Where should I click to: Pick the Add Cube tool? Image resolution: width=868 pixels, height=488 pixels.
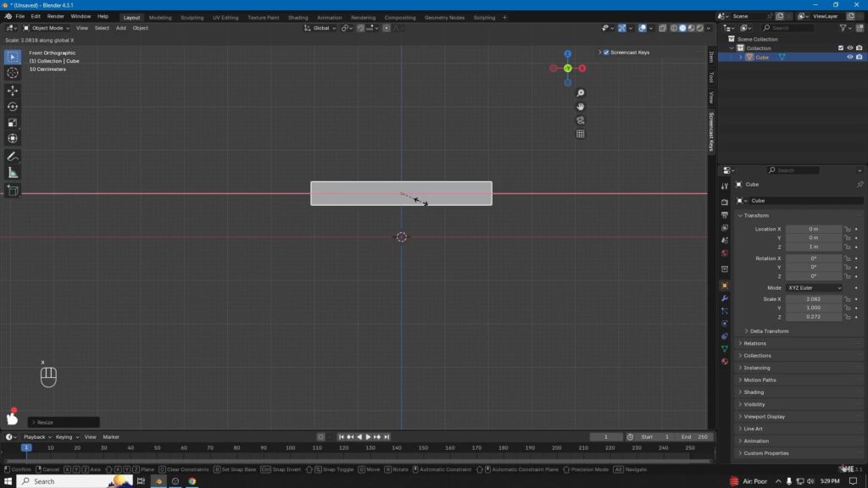point(13,191)
